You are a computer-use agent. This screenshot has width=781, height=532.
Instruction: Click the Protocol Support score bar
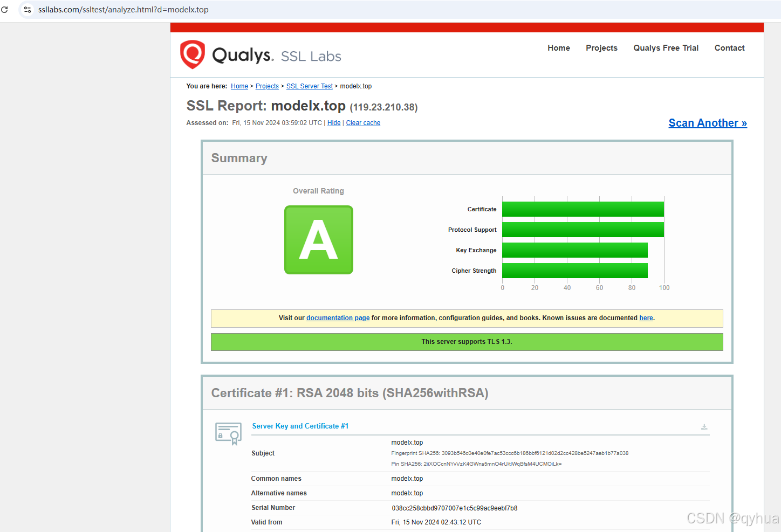(583, 230)
